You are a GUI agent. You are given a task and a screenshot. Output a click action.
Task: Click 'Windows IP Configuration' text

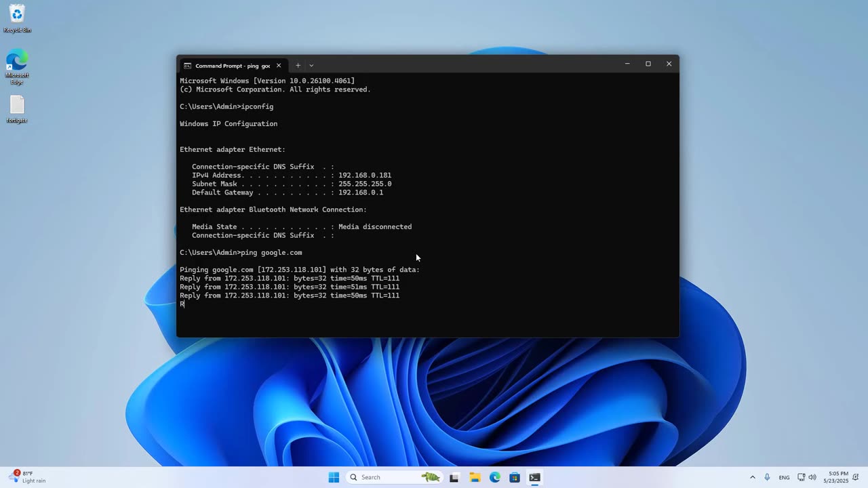click(229, 124)
